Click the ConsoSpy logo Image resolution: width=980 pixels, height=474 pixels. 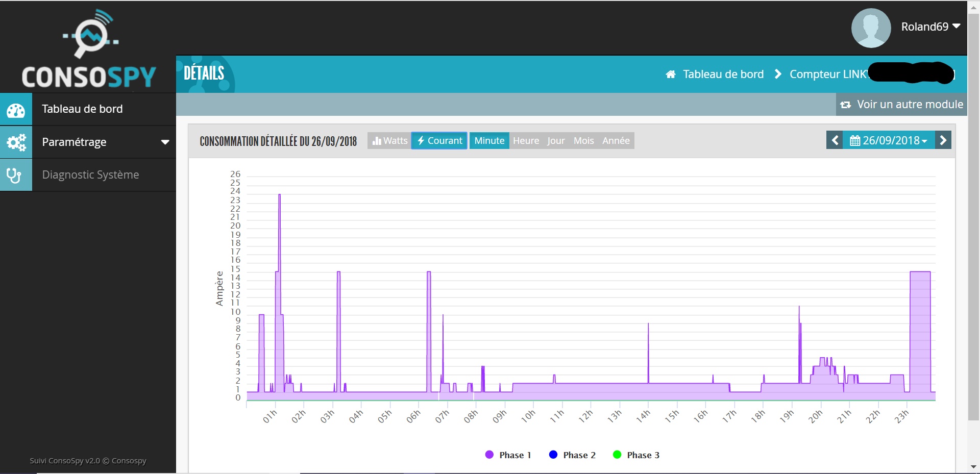pos(89,49)
